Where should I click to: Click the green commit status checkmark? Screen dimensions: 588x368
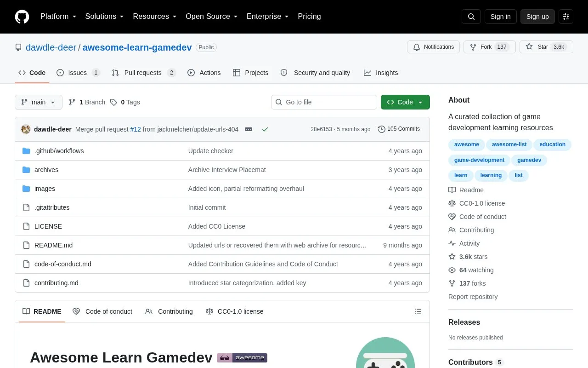[x=265, y=129]
